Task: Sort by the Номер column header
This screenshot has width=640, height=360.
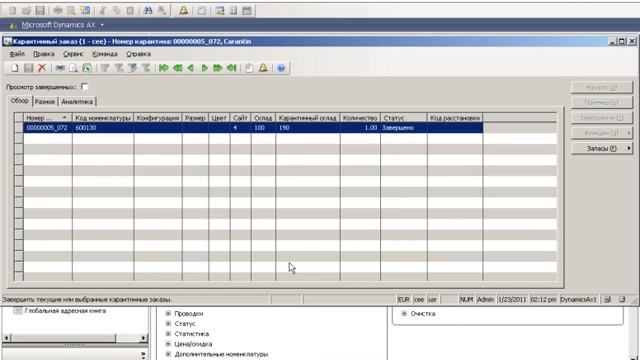Action: click(x=47, y=118)
